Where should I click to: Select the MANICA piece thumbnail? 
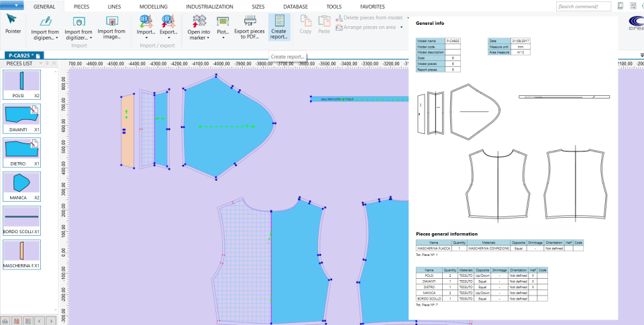[21, 187]
